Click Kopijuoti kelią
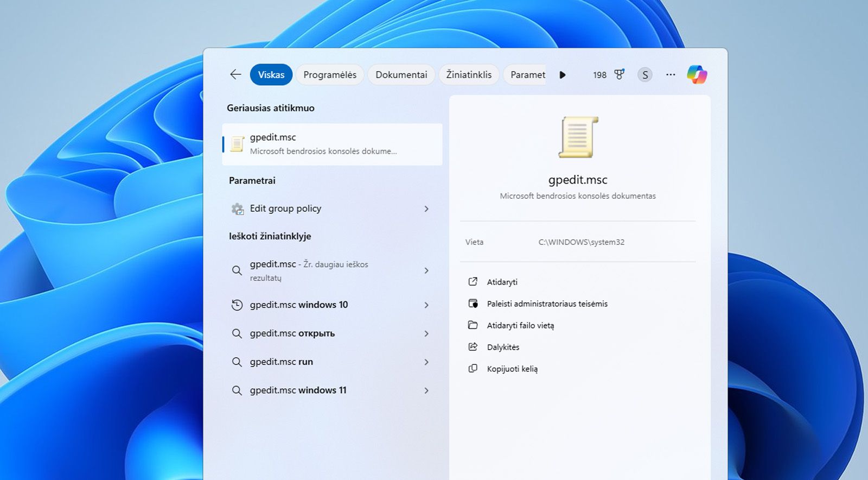868x480 pixels. (x=513, y=369)
